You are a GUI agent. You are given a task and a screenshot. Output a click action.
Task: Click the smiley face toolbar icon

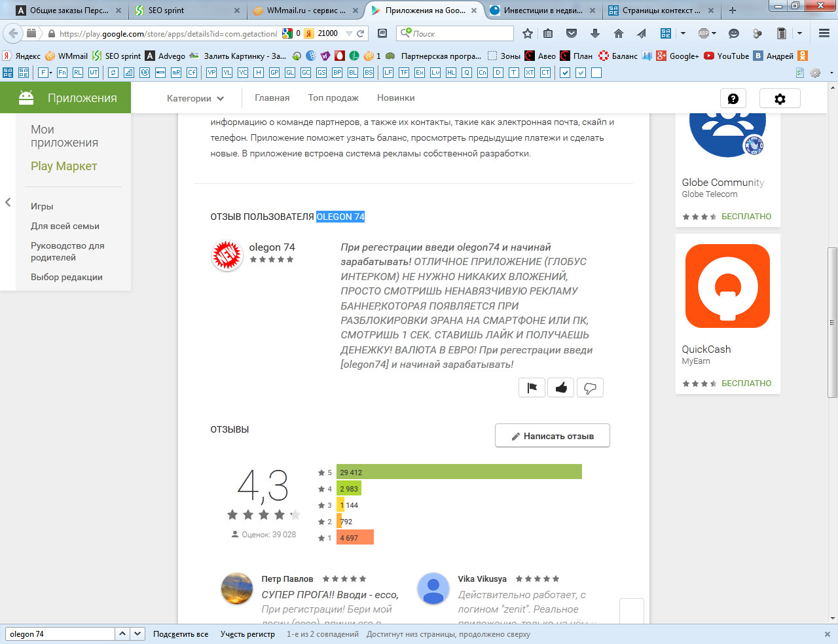coord(734,33)
